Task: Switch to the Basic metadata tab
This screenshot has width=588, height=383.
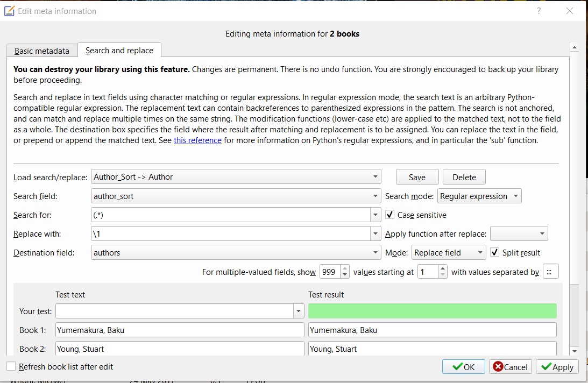Action: 42,51
